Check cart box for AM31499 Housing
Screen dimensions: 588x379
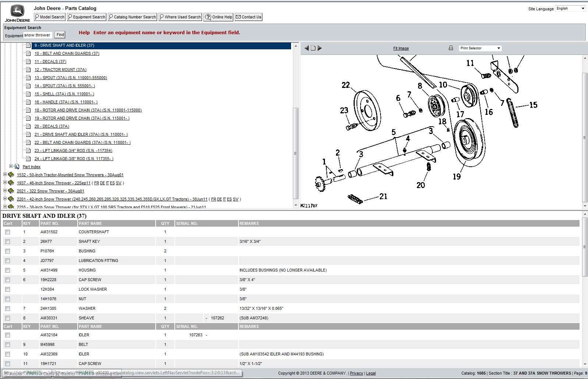coord(7,270)
